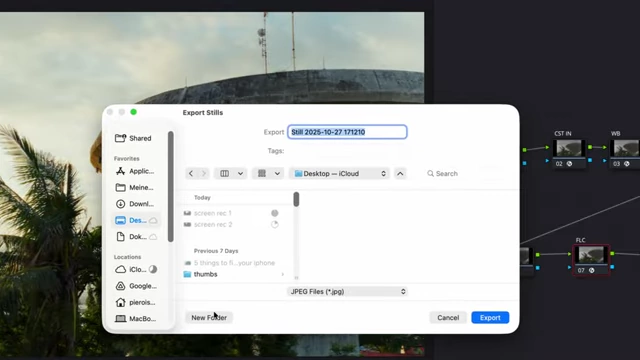Select the FLC node 07 thumbnail
The image size is (640, 360).
point(591,255)
